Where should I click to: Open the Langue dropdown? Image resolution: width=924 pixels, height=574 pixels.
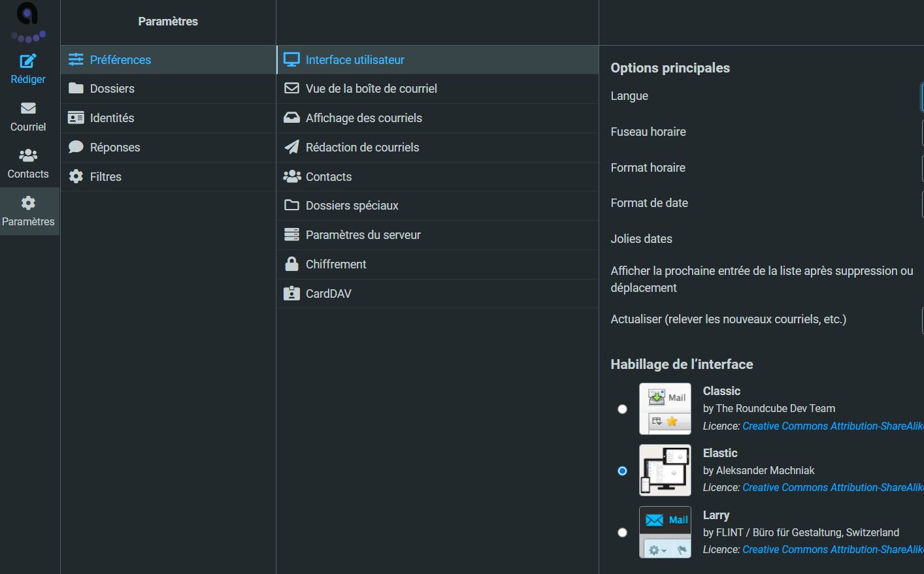[921, 97]
